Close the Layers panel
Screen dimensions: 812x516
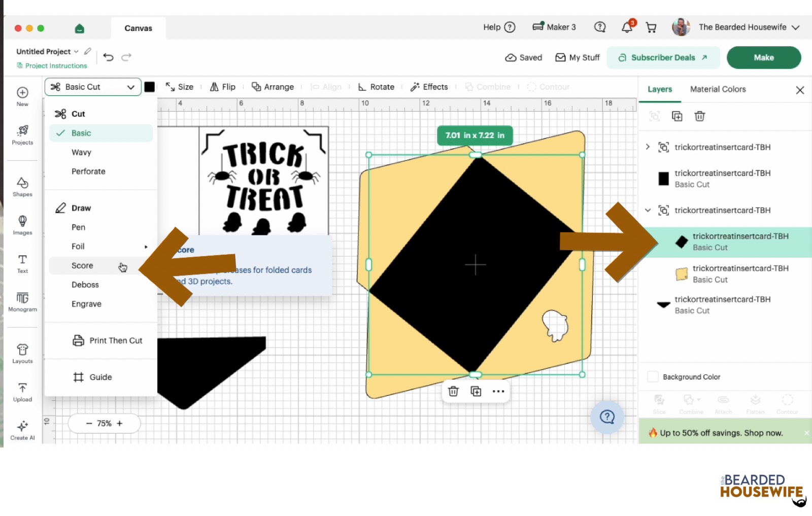(x=800, y=90)
